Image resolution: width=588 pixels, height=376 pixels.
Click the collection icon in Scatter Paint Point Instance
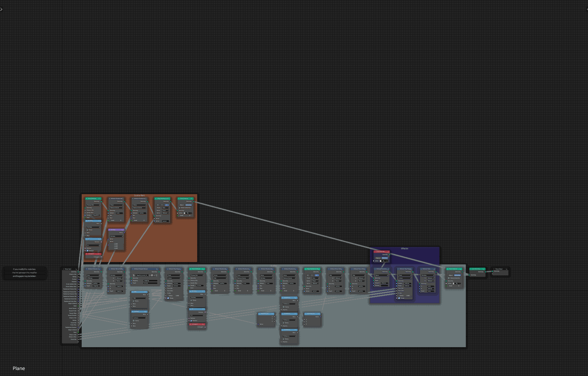point(184,213)
